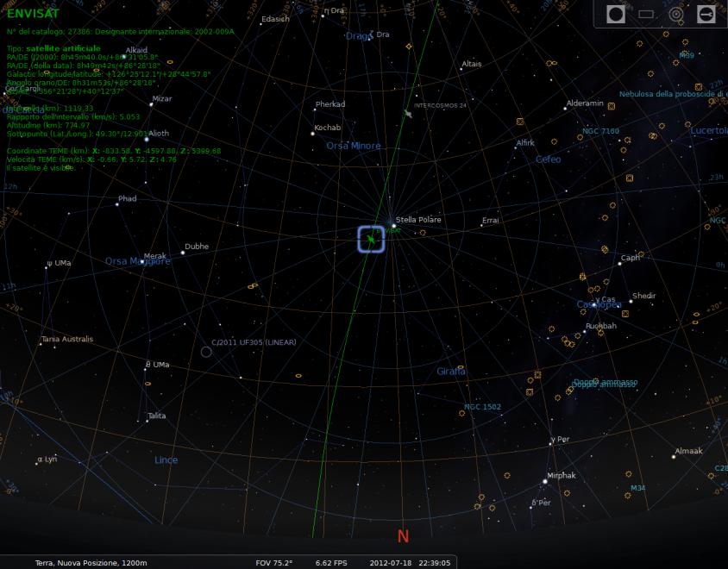
Task: Click the Lucertola constellation label
Action: [x=709, y=130]
